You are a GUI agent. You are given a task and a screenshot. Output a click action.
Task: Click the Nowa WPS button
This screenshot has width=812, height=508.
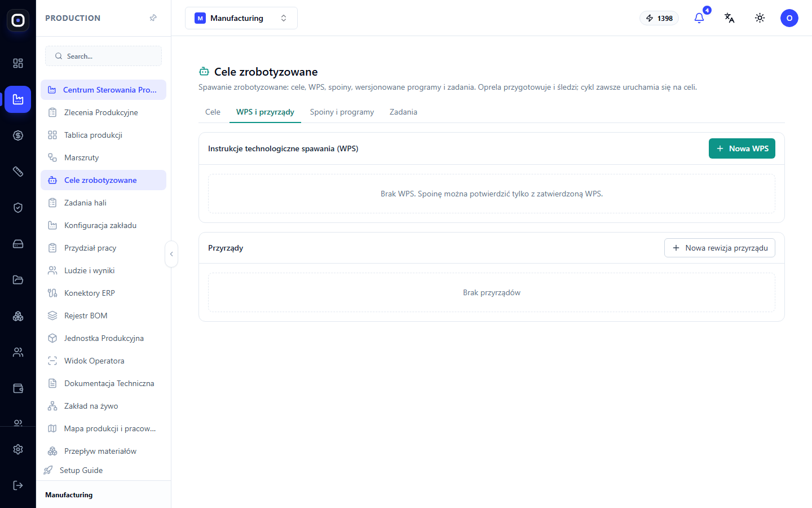[742, 148]
